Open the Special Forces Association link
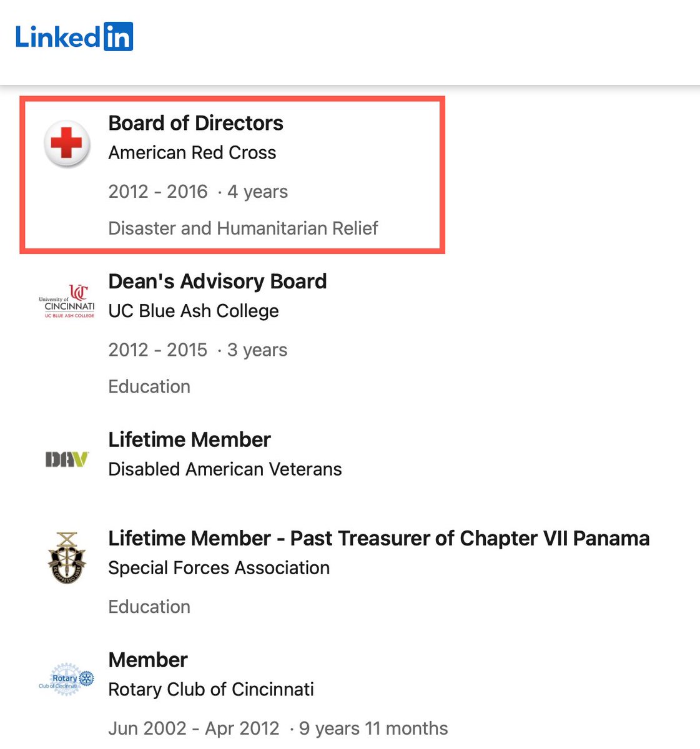The width and height of the screenshot is (700, 749). click(219, 568)
